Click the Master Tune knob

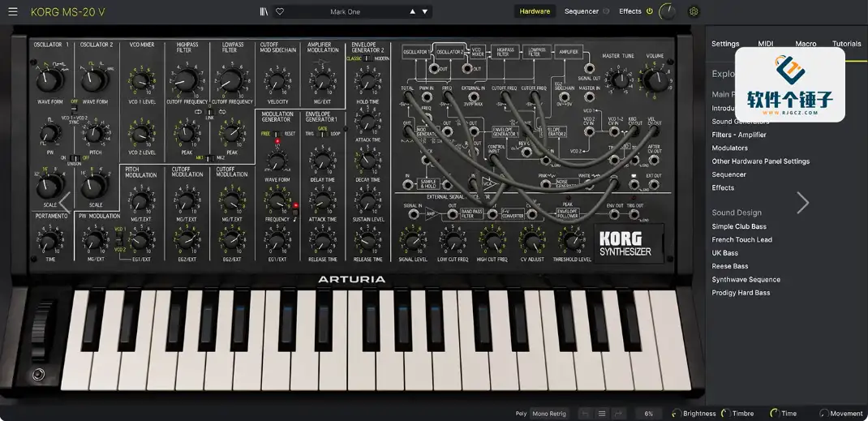[x=620, y=80]
